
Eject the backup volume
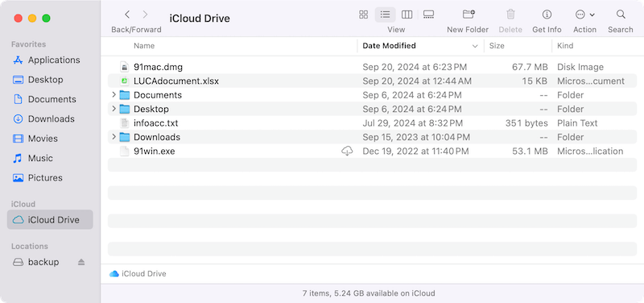81,262
